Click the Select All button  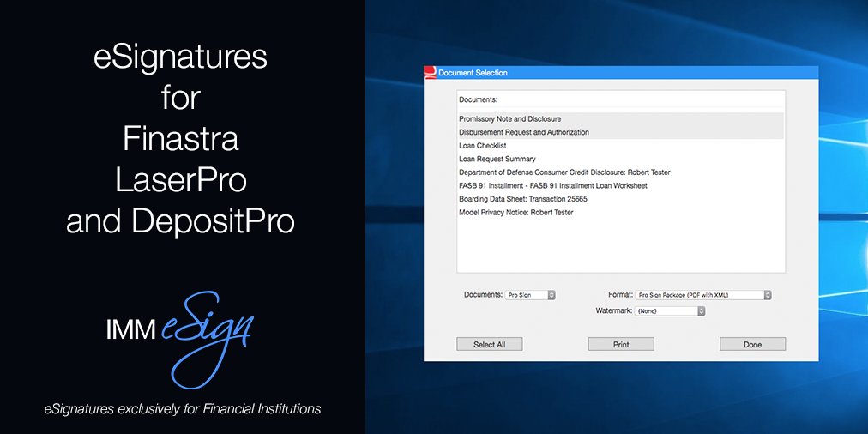pos(490,344)
